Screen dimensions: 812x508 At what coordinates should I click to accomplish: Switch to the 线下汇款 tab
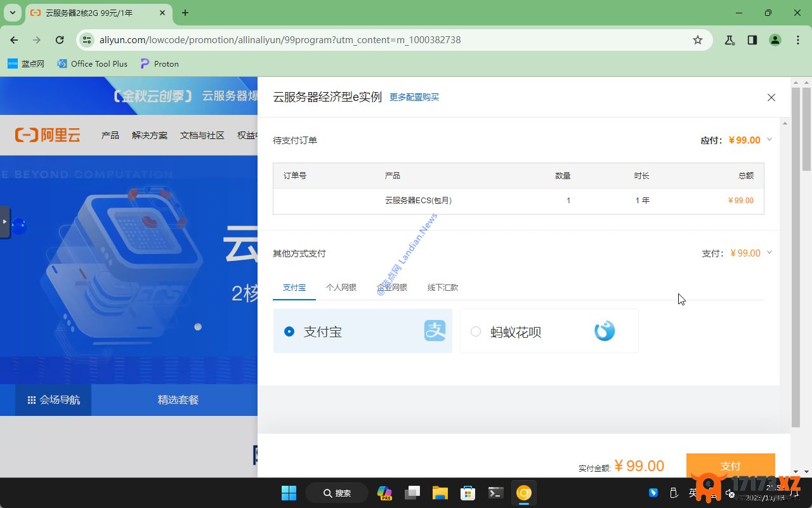[x=443, y=288]
